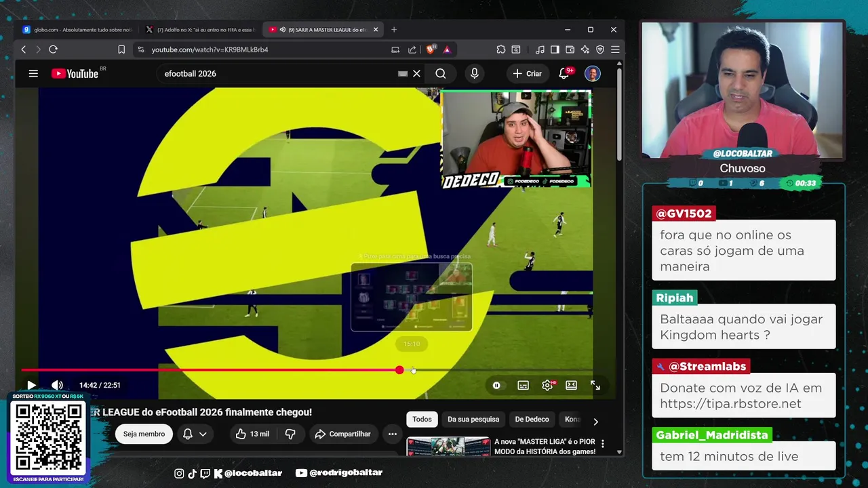Click the video title under the player
Viewport: 868px width, 488px height.
point(200,412)
